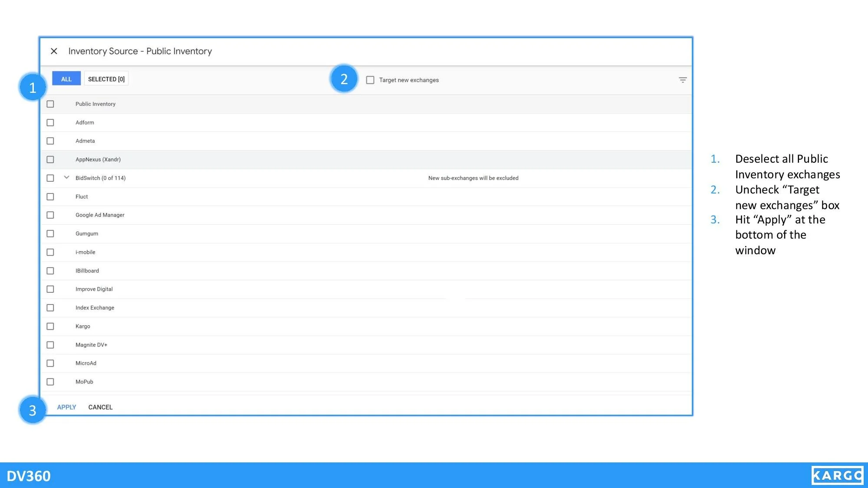Check the Google Ad Manager checkbox
The width and height of the screenshot is (868, 488).
[x=50, y=215]
